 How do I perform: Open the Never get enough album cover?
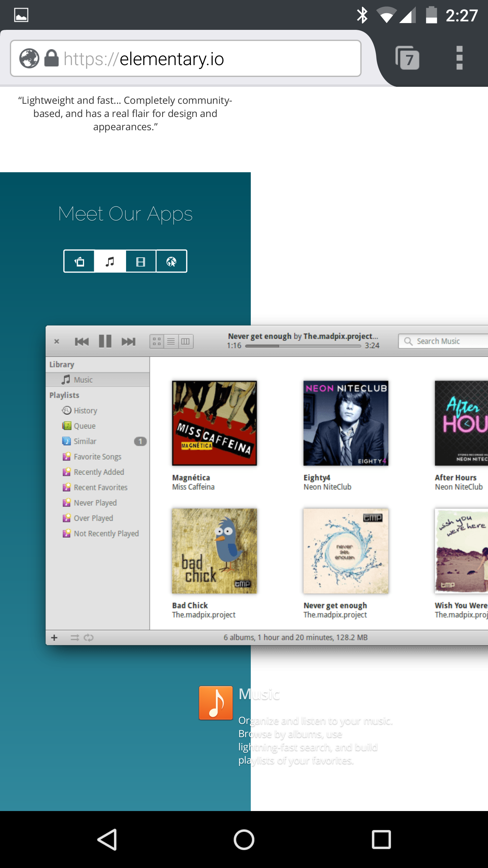click(x=346, y=551)
